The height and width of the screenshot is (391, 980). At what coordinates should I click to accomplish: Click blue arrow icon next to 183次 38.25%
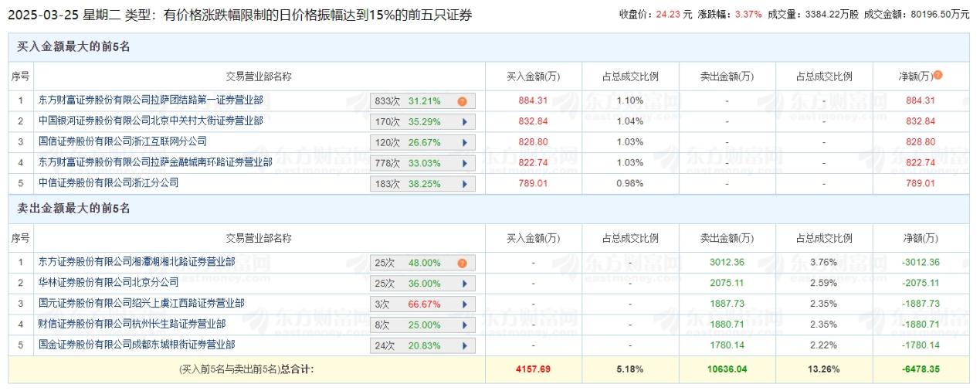click(464, 184)
